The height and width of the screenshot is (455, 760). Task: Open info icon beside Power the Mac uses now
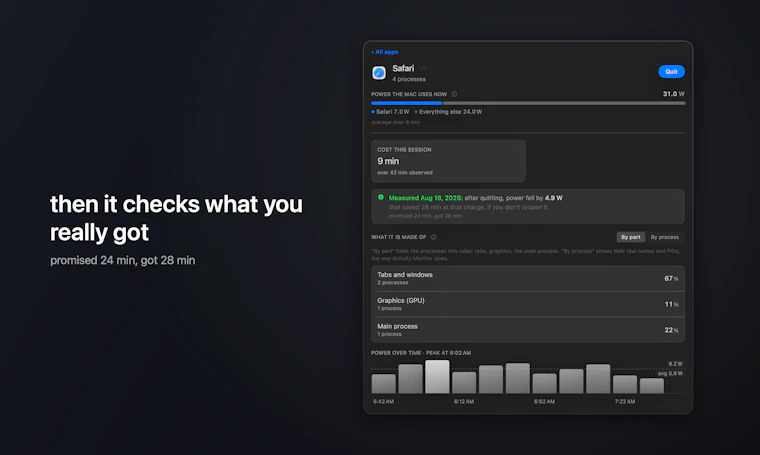coord(454,94)
